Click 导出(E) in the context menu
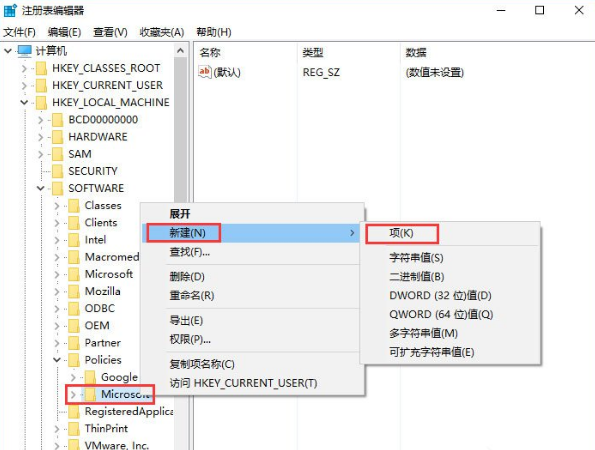 click(x=186, y=320)
